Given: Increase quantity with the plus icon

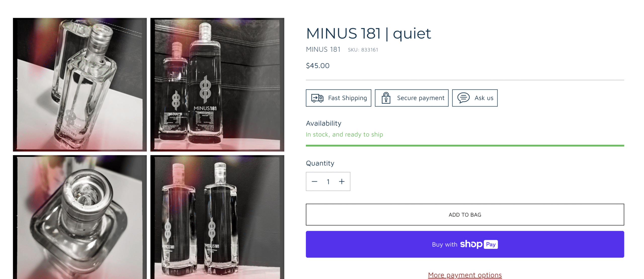Looking at the screenshot, I should (341, 181).
